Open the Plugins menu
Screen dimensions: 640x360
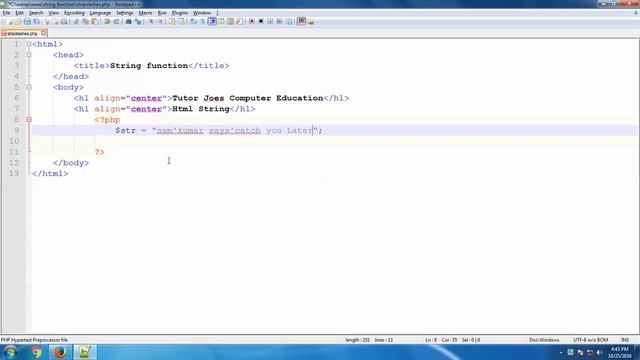click(180, 13)
